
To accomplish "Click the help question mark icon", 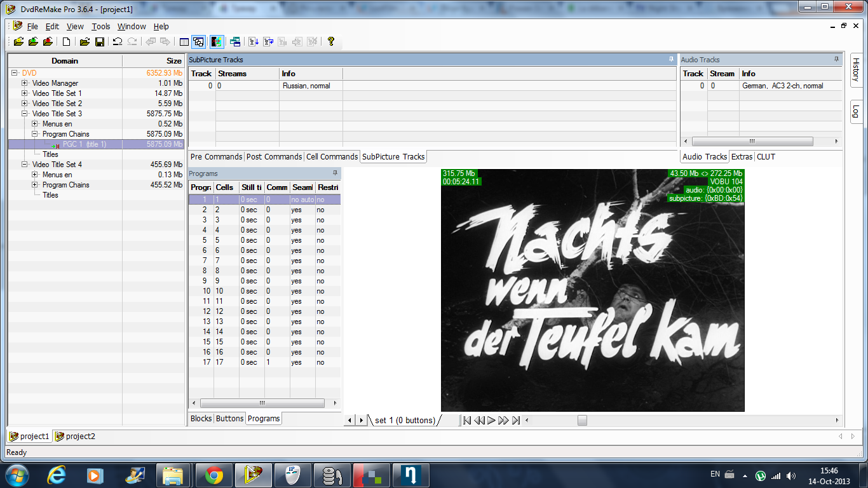I will tap(330, 42).
